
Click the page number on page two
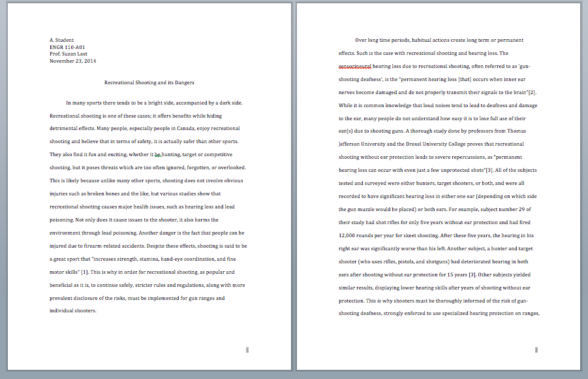536,351
